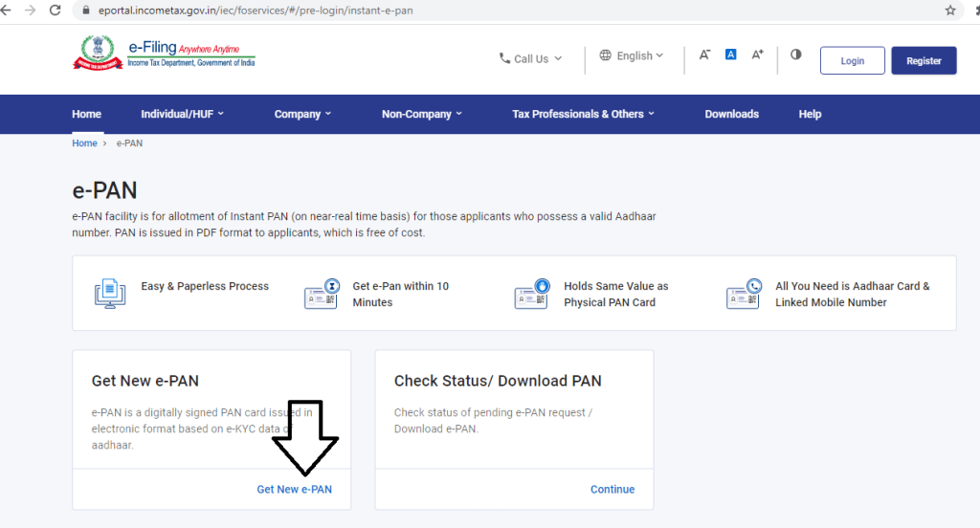Viewport: 980px width, 528px height.
Task: Open the Call Us dropdown
Action: click(530, 59)
